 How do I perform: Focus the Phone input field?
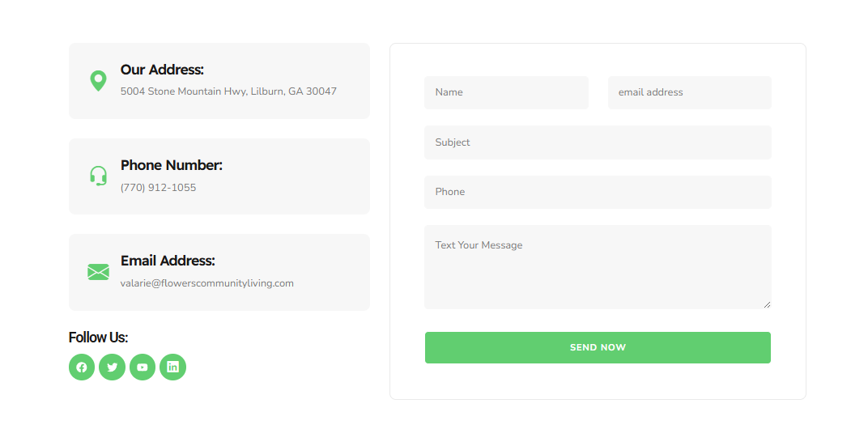click(x=598, y=192)
